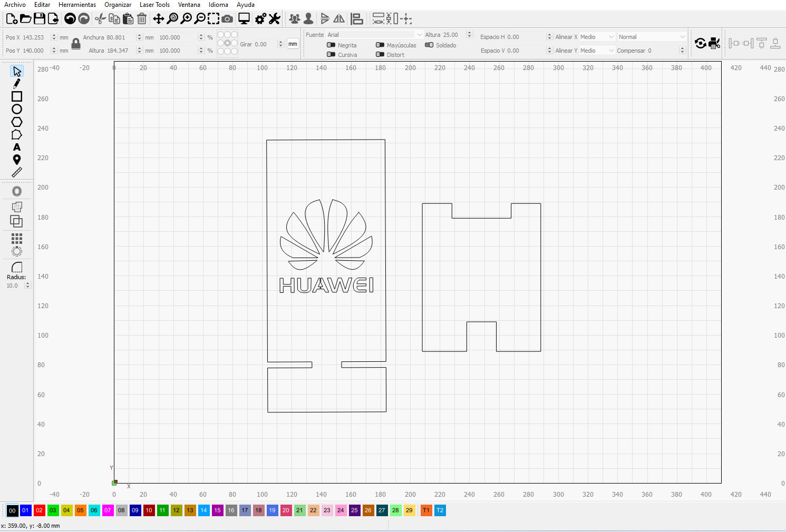Open the Ventana menu
Viewport: 786px width, 532px height.
point(189,5)
